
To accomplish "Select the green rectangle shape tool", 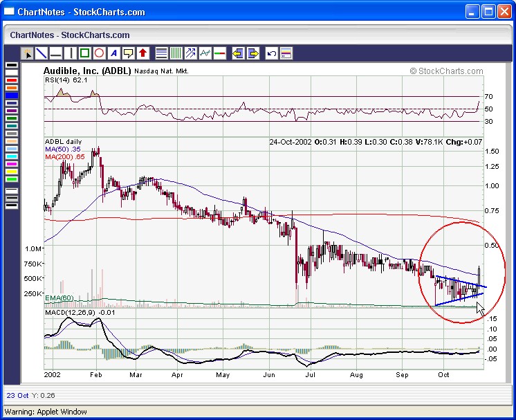I will (85, 53).
